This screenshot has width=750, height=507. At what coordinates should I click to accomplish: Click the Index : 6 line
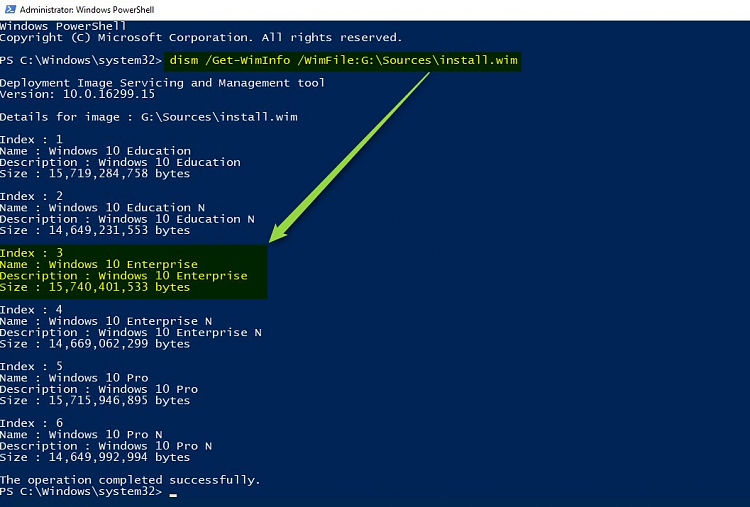(32, 423)
